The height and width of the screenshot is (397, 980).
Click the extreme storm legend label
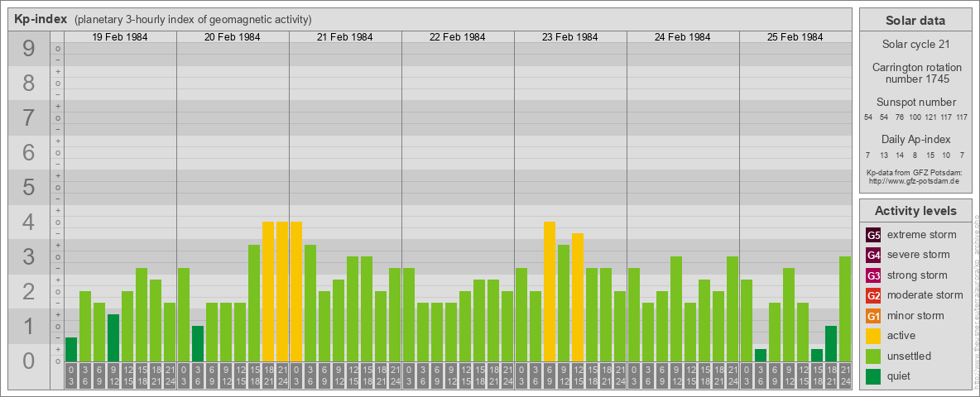tap(921, 235)
